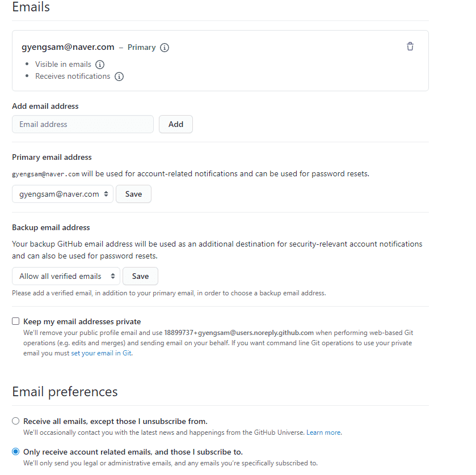
Task: Click the Primary label next to the email
Action: [141, 47]
